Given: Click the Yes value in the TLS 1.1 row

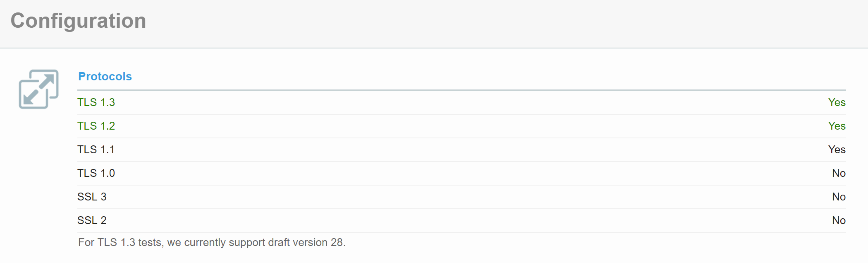Looking at the screenshot, I should tap(837, 150).
